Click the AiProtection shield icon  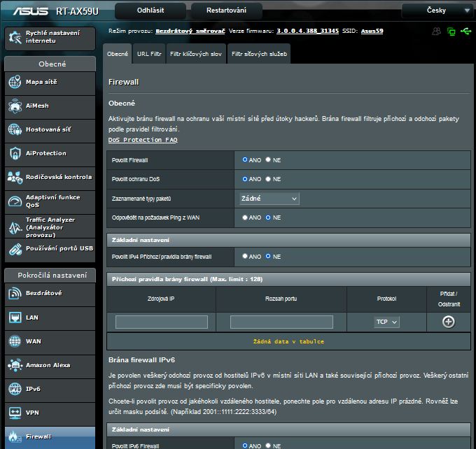pyautogui.click(x=15, y=154)
